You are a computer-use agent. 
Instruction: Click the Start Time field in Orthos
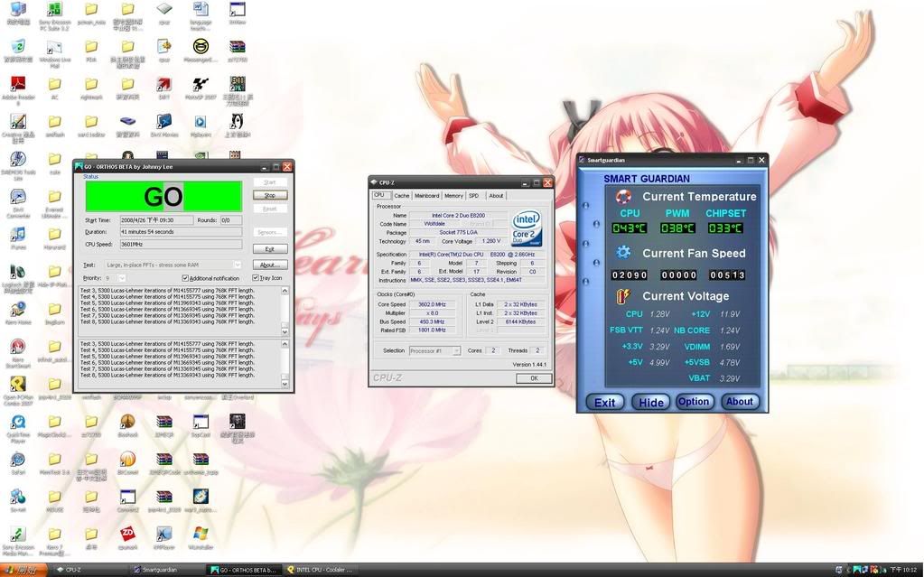(x=156, y=219)
